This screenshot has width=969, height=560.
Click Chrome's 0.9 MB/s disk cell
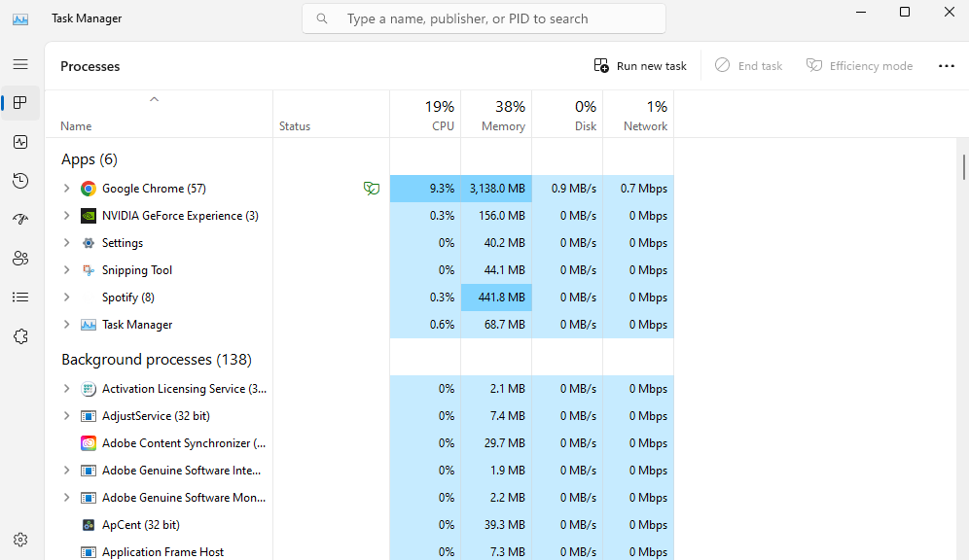pyautogui.click(x=567, y=189)
